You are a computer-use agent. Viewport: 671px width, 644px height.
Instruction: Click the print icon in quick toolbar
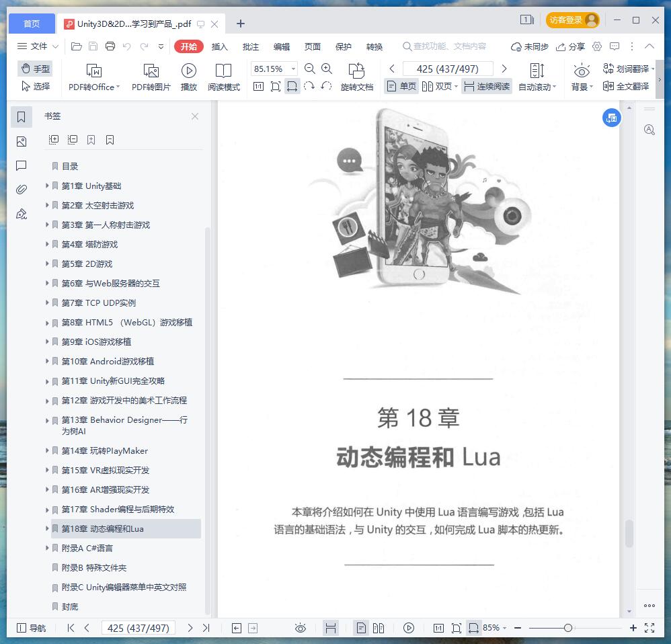pos(110,46)
